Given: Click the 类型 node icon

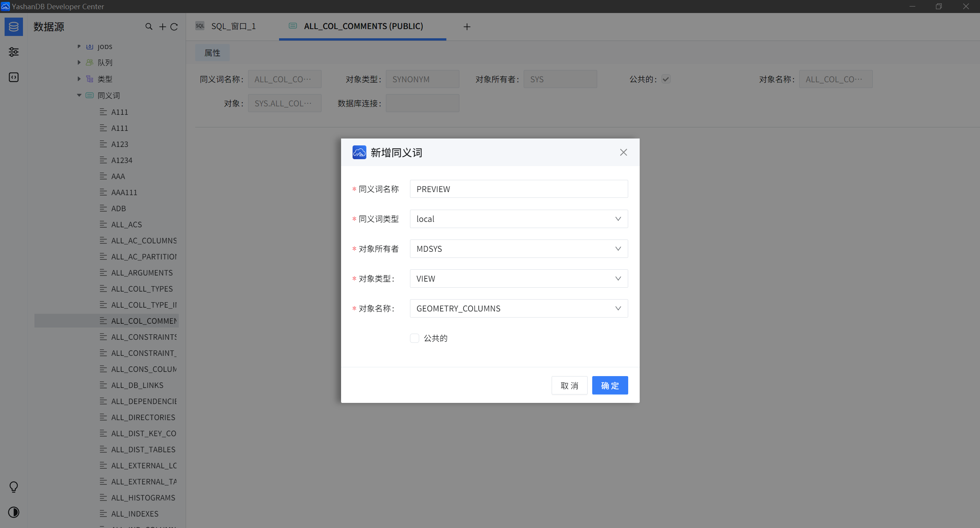Looking at the screenshot, I should coord(90,79).
